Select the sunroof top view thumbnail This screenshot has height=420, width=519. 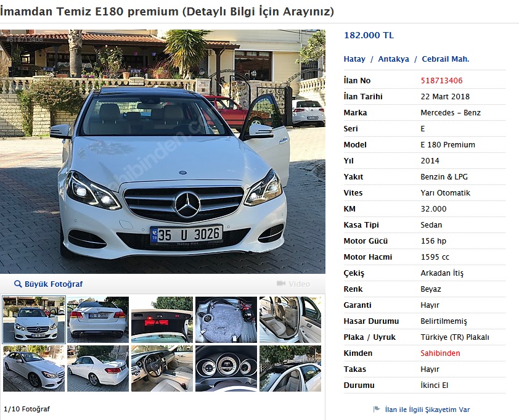tap(290, 369)
